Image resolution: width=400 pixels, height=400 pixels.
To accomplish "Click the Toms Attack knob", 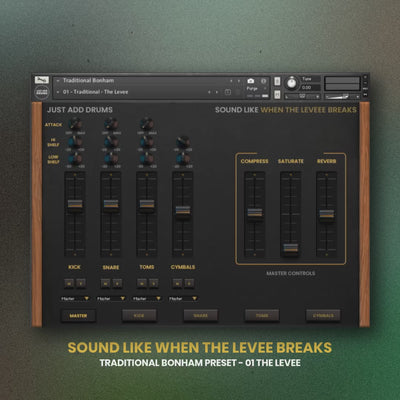I will click(x=147, y=124).
